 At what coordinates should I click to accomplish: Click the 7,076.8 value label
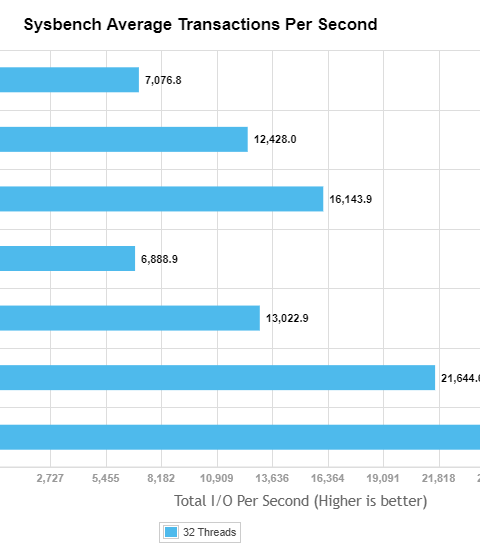(x=163, y=80)
